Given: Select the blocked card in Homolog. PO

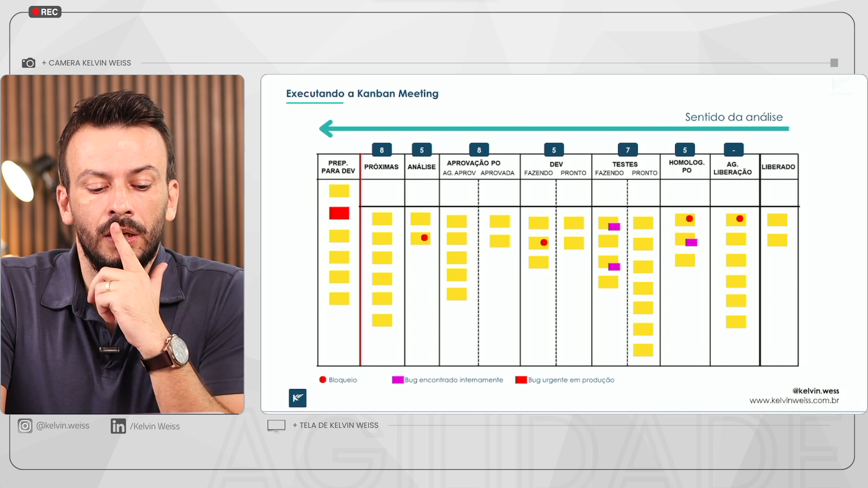Looking at the screenshot, I should pos(685,220).
